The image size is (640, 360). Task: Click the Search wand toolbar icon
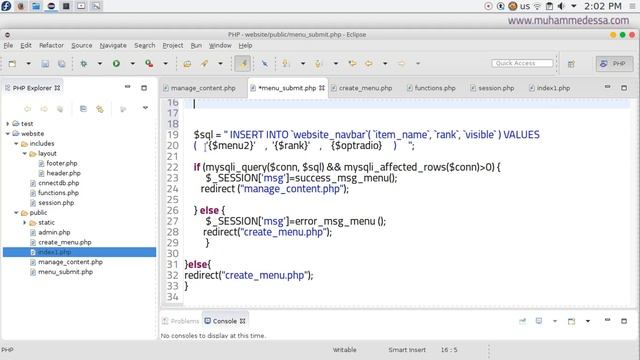[204, 64]
